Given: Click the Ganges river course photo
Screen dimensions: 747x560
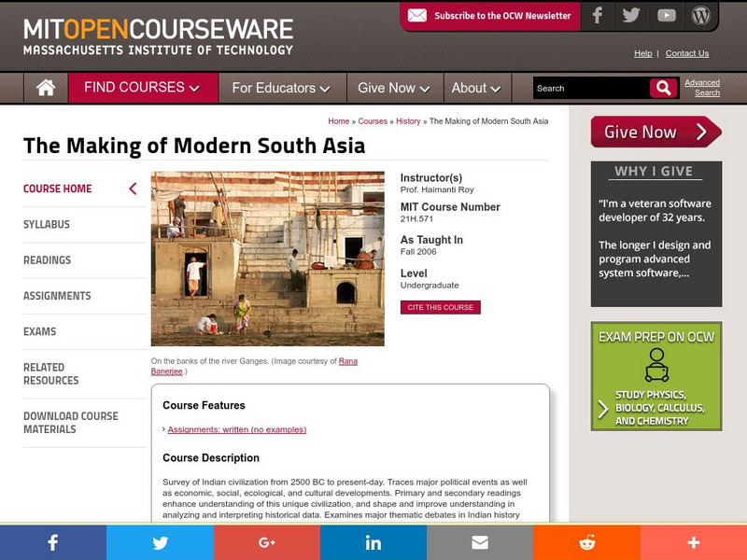Looking at the screenshot, I should click(267, 259).
